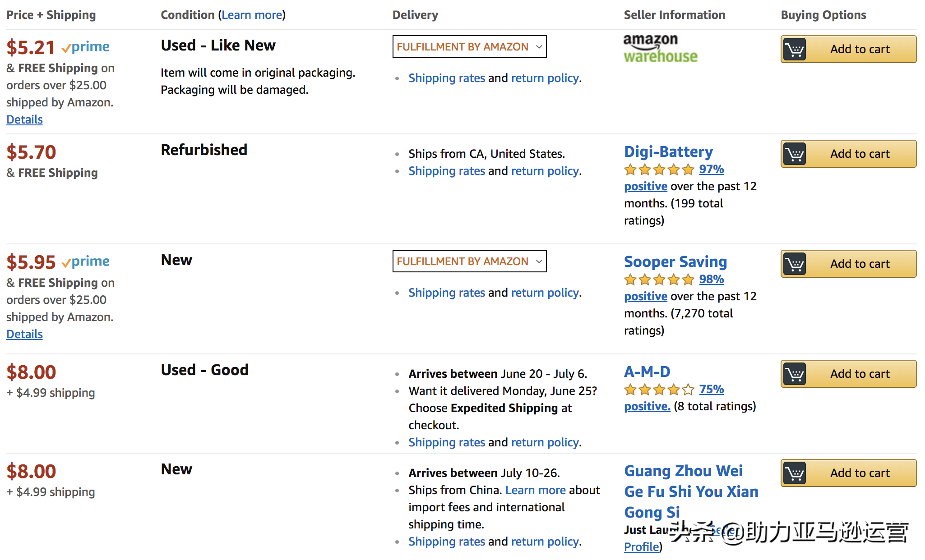The height and width of the screenshot is (560, 925).
Task: Open the Amazon Warehouse seller logo
Action: coord(660,48)
